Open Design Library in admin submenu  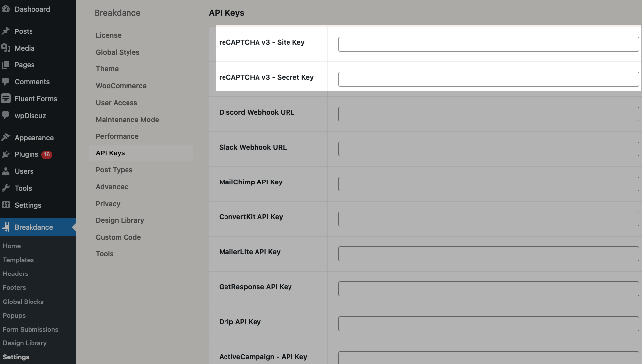pyautogui.click(x=25, y=343)
